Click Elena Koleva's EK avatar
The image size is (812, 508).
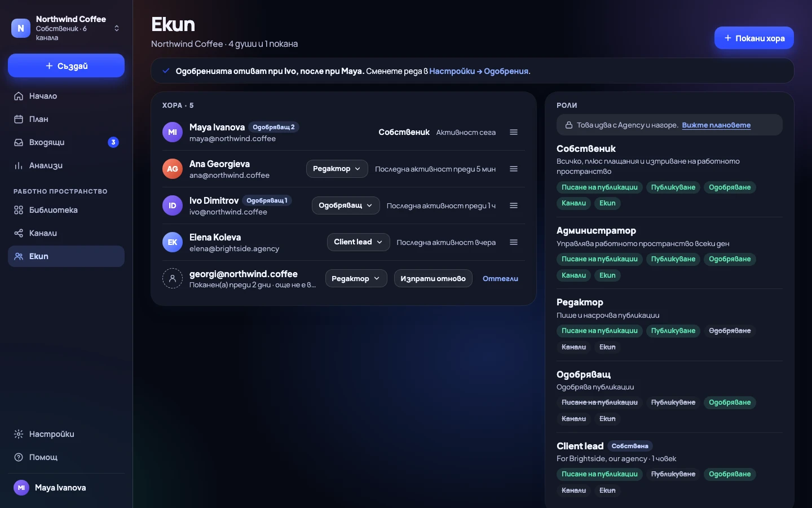click(x=173, y=242)
